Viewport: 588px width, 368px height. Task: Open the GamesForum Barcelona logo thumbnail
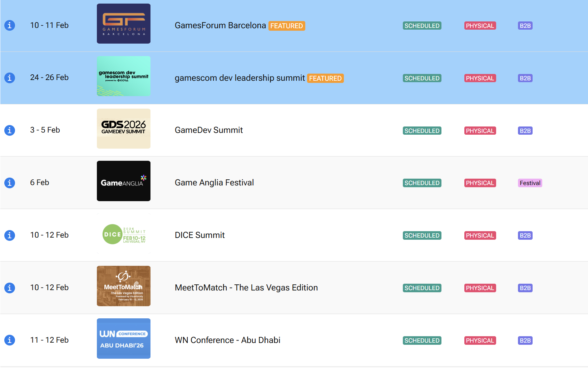(x=123, y=24)
